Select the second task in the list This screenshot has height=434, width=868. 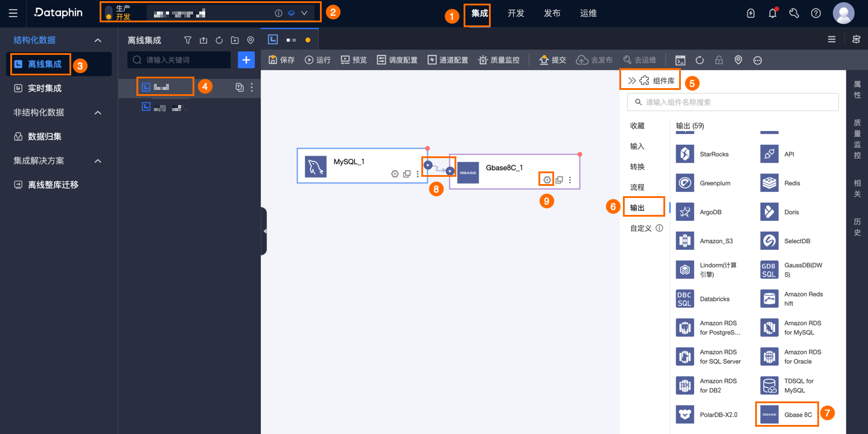(x=190, y=107)
